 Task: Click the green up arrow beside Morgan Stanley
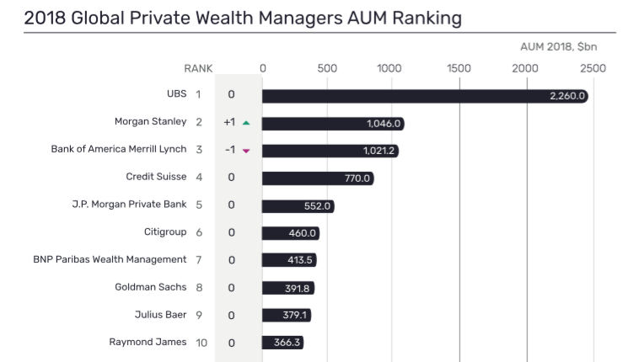[246, 123]
